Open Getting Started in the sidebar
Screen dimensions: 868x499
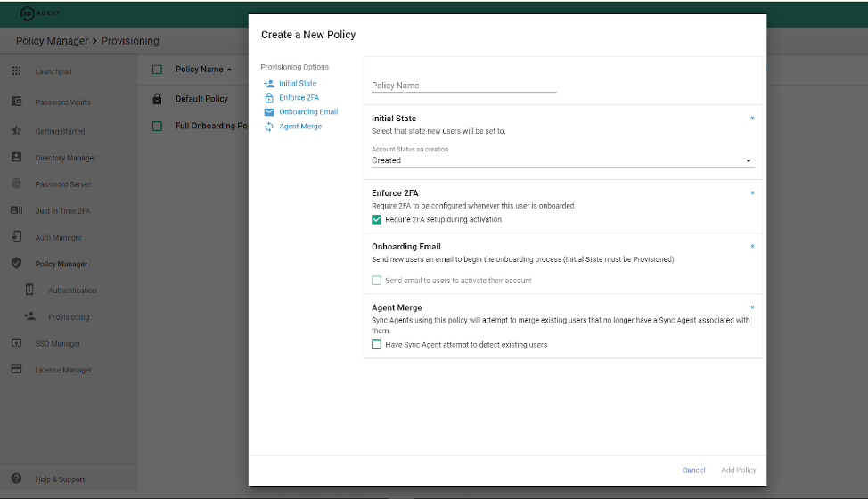[60, 131]
